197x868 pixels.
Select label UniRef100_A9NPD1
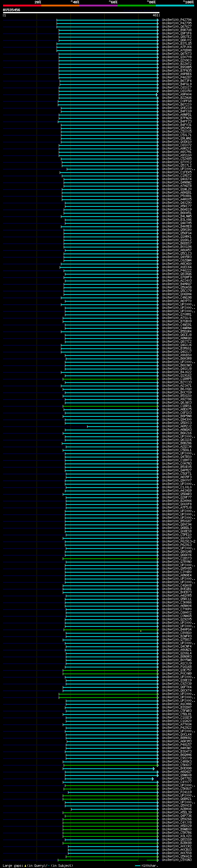177,115
